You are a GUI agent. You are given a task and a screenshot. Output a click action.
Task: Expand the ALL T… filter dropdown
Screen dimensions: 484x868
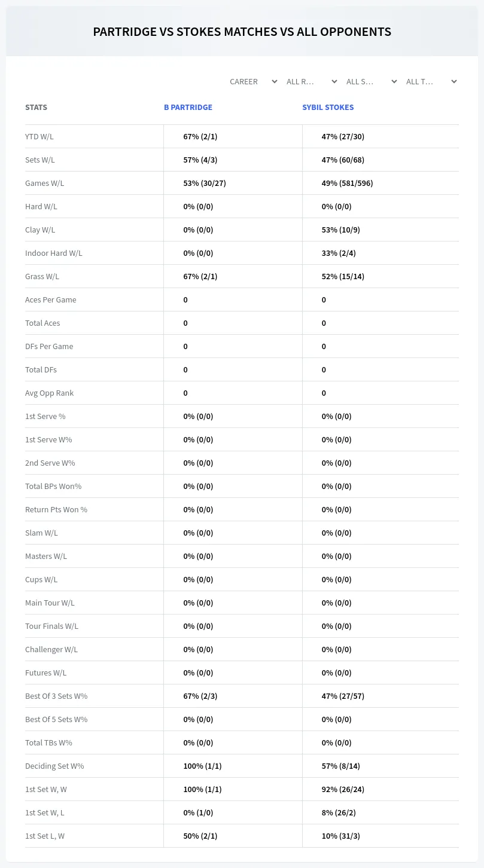(x=431, y=81)
